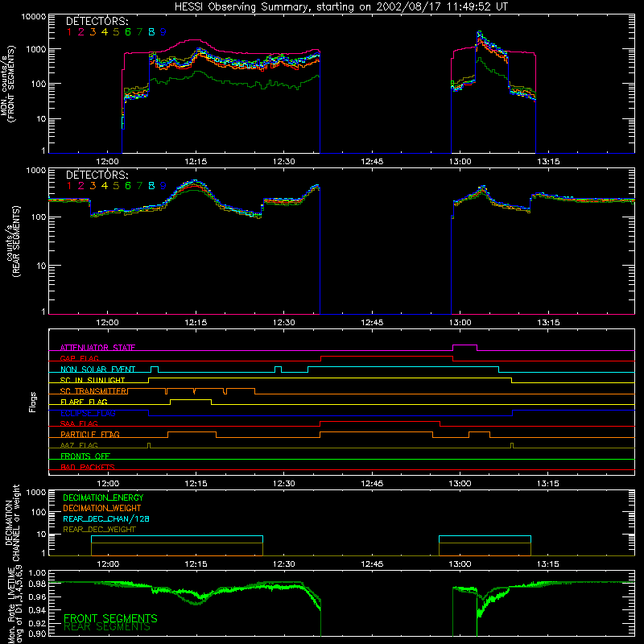Click the 'counts/s (REAR SEGMENTS)' axis label
This screenshot has width=644, height=644.
[11, 241]
